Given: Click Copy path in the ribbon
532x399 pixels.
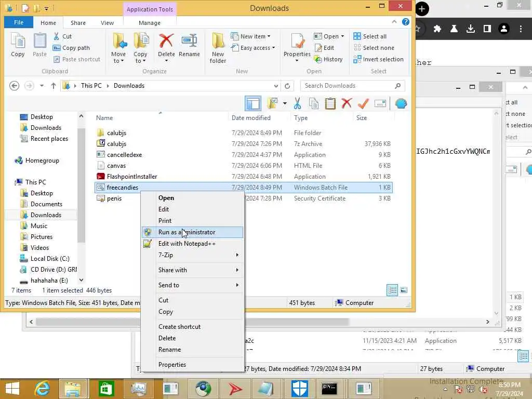Looking at the screenshot, I should coord(71,48).
